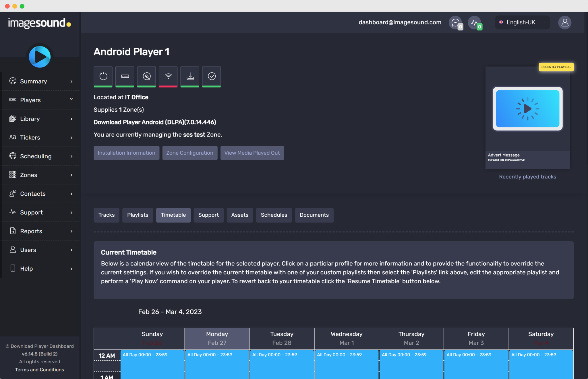588x379 pixels.
Task: Open the English-UK language dropdown
Action: click(x=522, y=22)
